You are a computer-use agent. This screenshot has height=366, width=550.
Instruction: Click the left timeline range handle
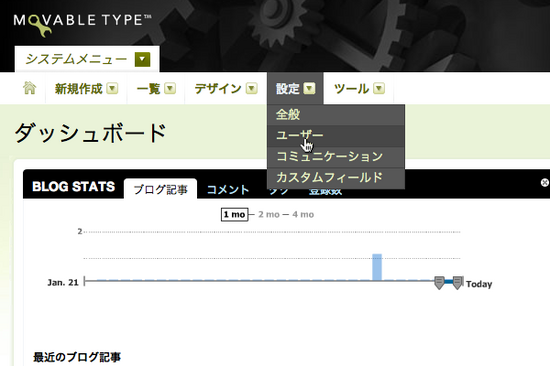[x=439, y=282]
